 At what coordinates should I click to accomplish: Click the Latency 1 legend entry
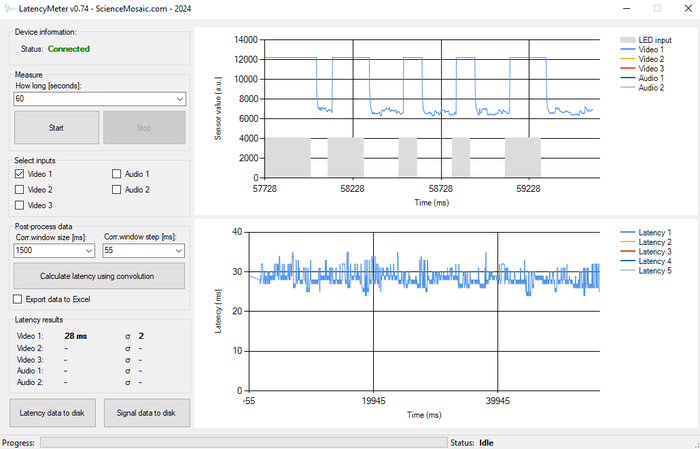pyautogui.click(x=646, y=232)
